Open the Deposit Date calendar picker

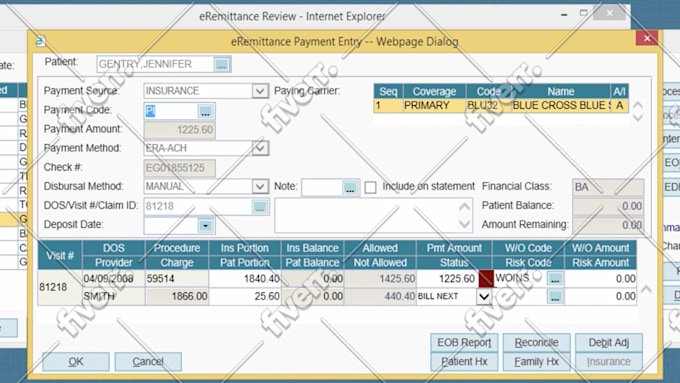(206, 226)
